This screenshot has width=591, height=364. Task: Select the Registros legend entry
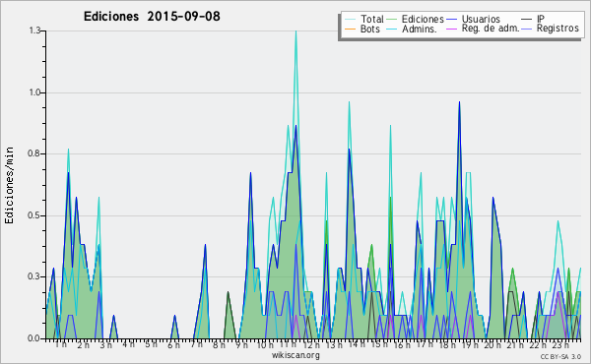(x=551, y=29)
